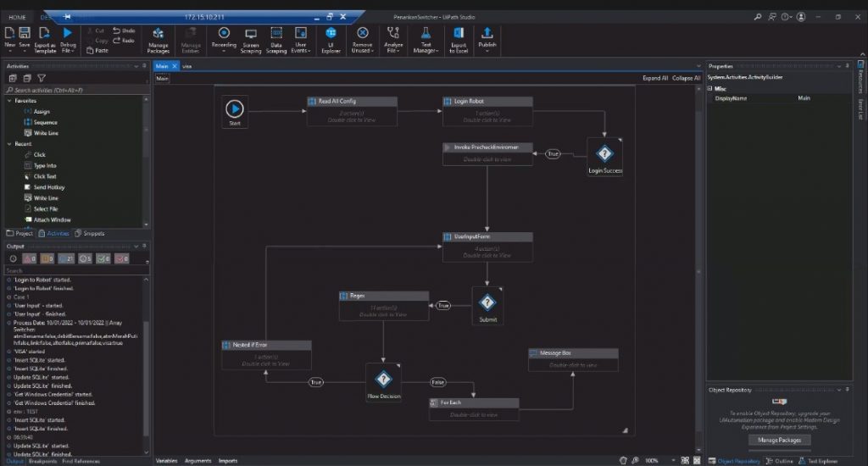Click the Manage Packages button in Object Repository
Image resolution: width=868 pixels, height=466 pixels.
click(780, 440)
